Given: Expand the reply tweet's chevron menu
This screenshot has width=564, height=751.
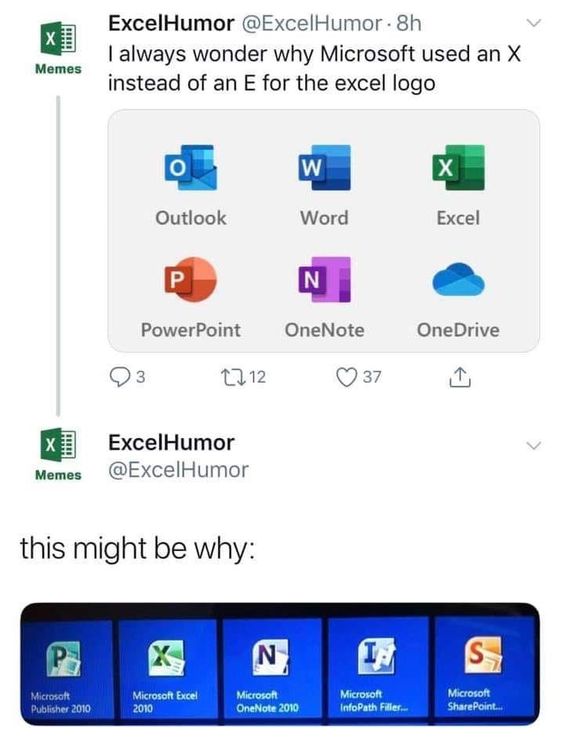Looking at the screenshot, I should [533, 445].
